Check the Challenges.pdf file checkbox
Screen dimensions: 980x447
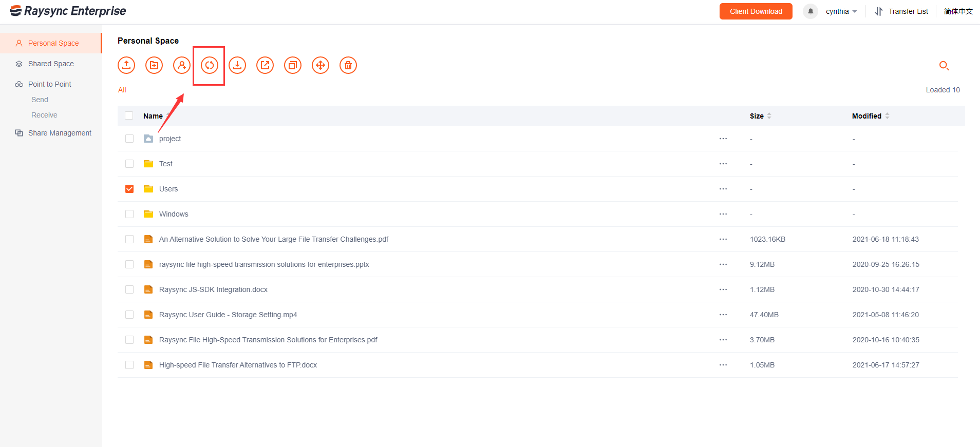129,239
